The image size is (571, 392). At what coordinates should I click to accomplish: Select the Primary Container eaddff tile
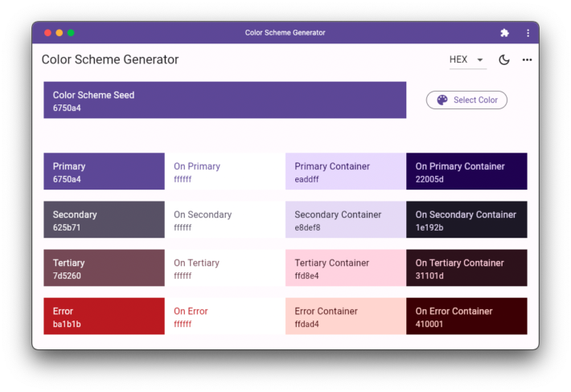[x=346, y=171]
